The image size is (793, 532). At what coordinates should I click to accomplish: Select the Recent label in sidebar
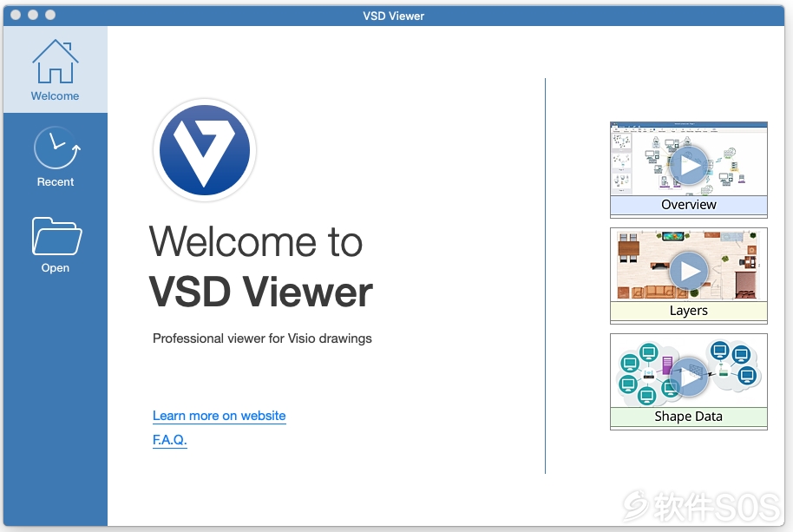(x=56, y=182)
